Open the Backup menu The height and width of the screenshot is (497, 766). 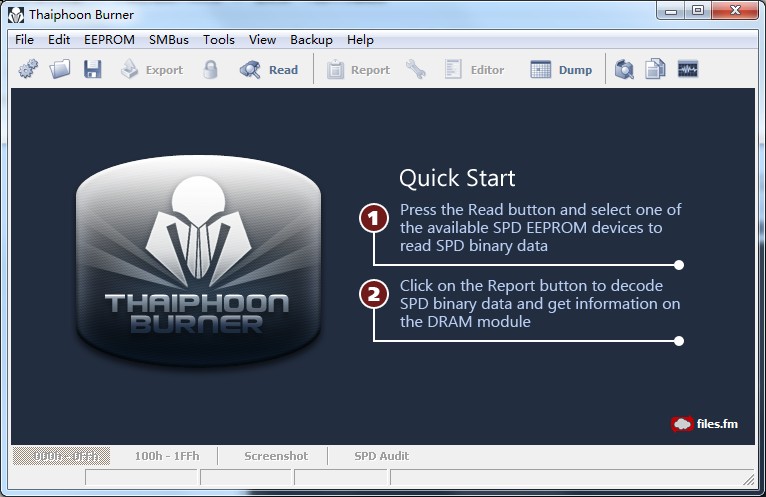tap(311, 40)
